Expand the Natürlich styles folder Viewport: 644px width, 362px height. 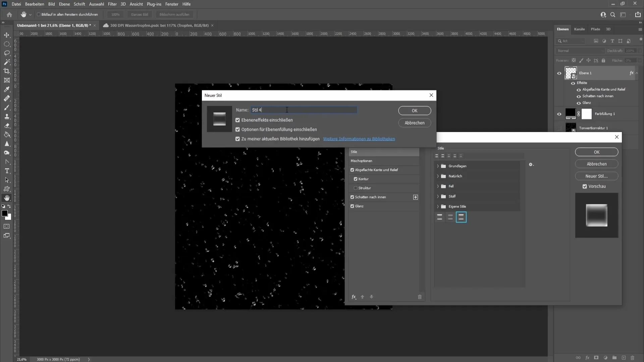[438, 176]
